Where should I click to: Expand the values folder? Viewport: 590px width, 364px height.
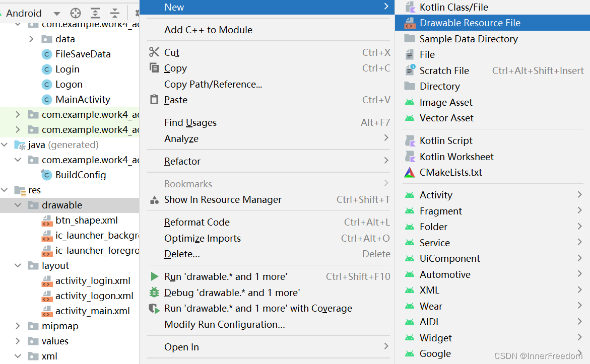click(x=18, y=341)
